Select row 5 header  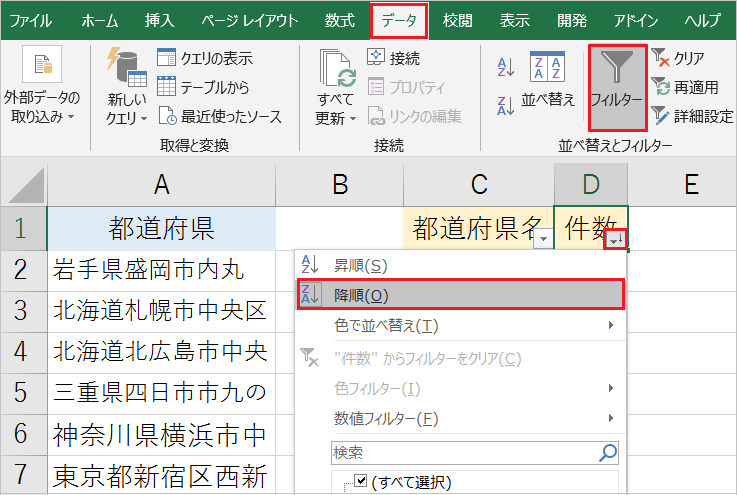[x=24, y=393]
